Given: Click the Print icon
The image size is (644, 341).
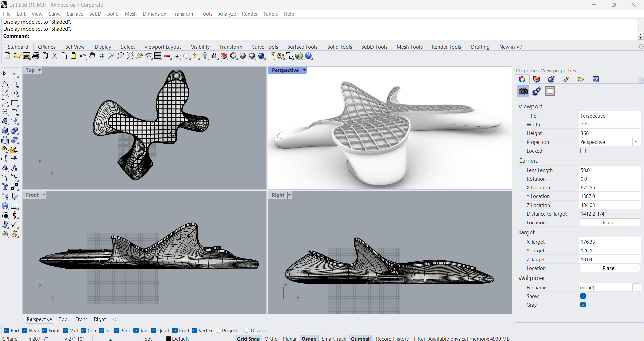Looking at the screenshot, I should coord(36,56).
